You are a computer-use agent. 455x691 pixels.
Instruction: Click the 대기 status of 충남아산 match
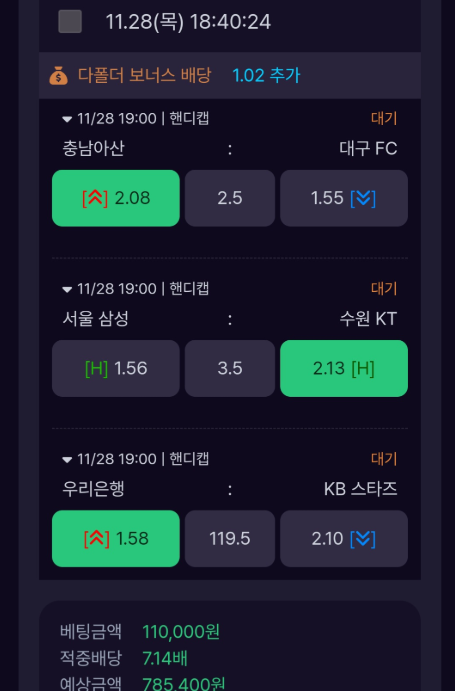pos(384,119)
